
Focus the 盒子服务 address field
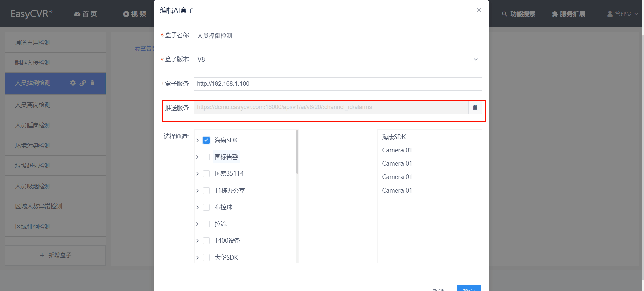(338, 84)
